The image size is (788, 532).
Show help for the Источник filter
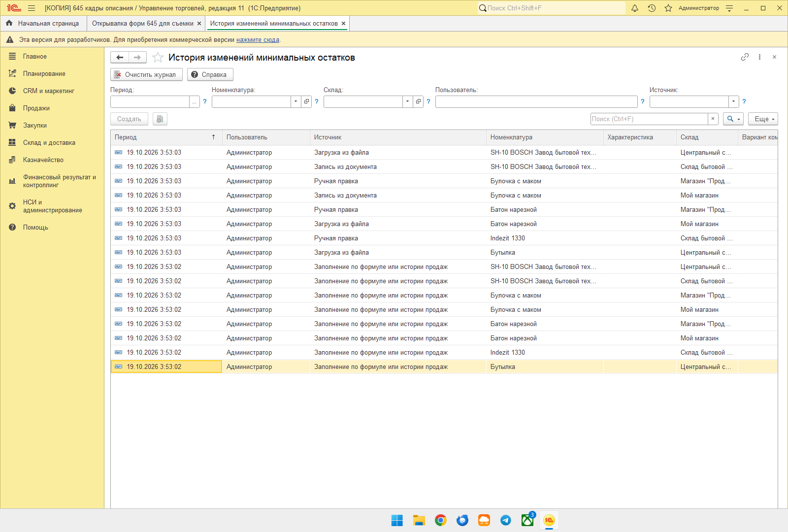click(744, 101)
